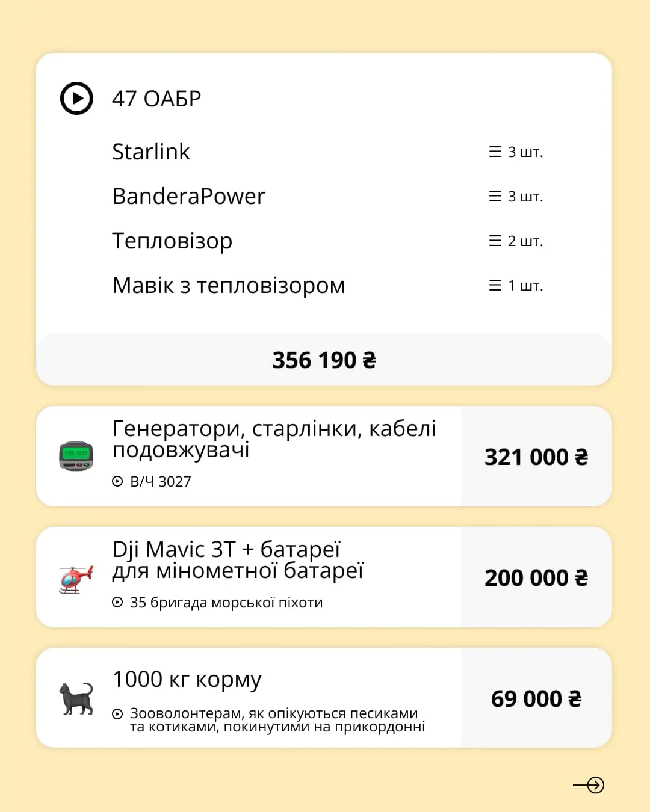Click the 321 000 ₴ amount box
650x812 pixels.
coord(536,457)
